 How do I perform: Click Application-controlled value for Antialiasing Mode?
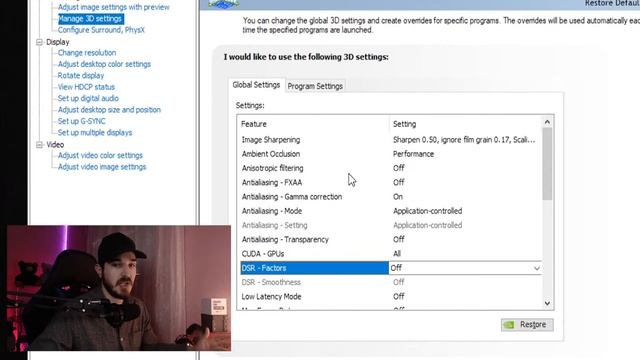click(x=427, y=211)
